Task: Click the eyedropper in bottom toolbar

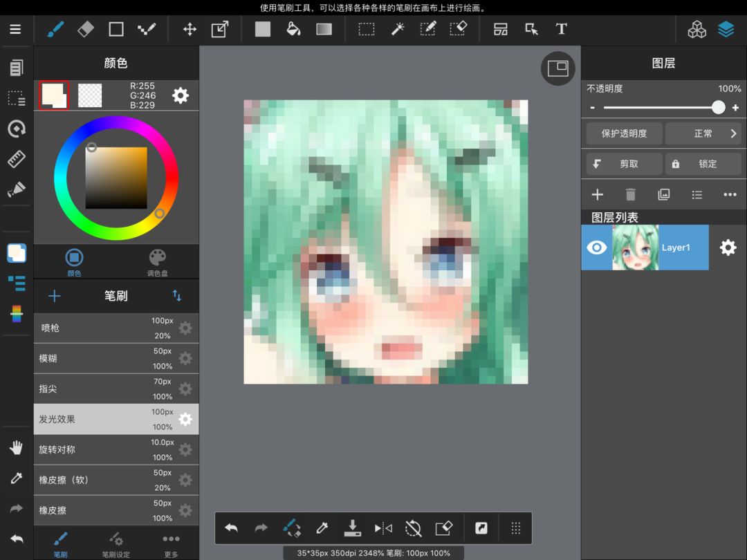Action: pyautogui.click(x=322, y=528)
